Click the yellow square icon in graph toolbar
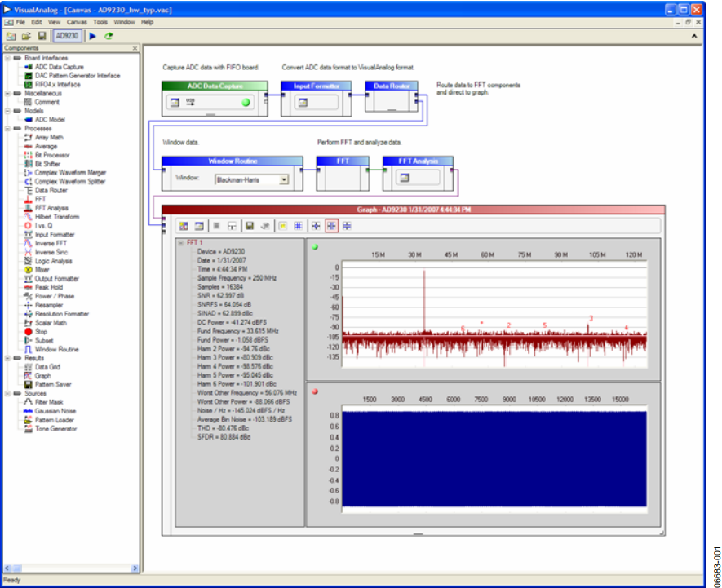Viewport: 722px width, 588px height. (283, 226)
